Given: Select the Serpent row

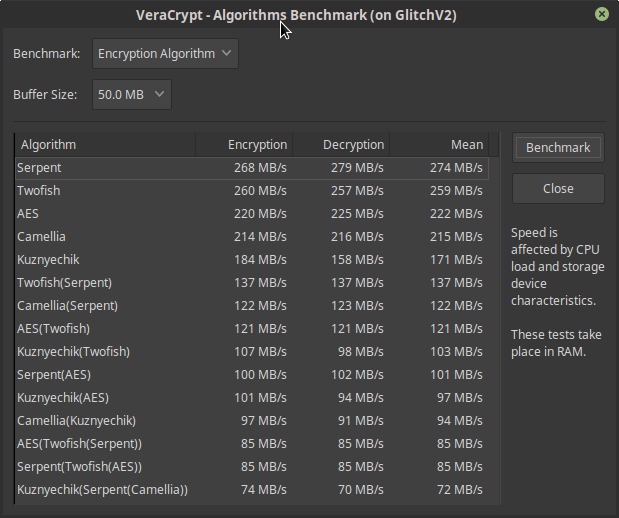Looking at the screenshot, I should (x=252, y=168).
